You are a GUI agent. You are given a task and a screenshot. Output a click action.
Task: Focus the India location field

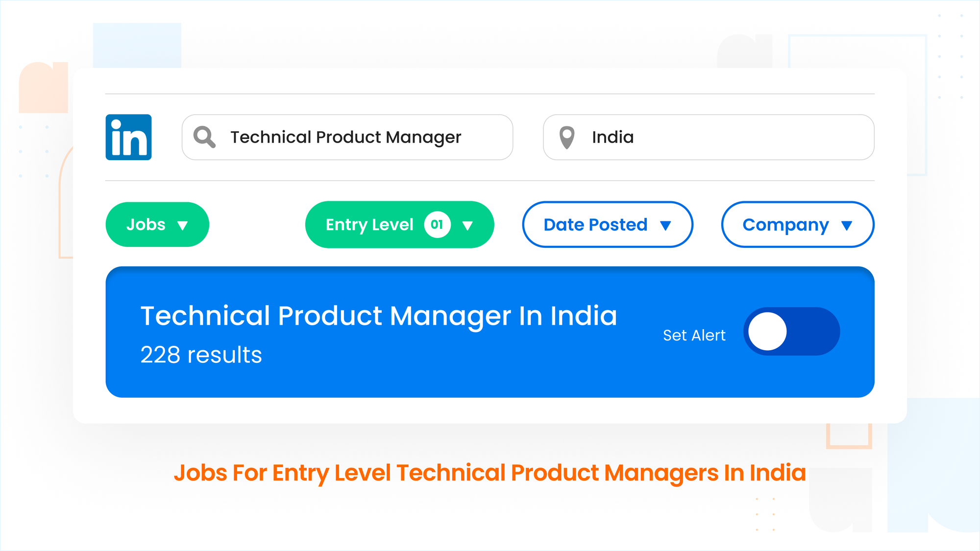pyautogui.click(x=709, y=137)
